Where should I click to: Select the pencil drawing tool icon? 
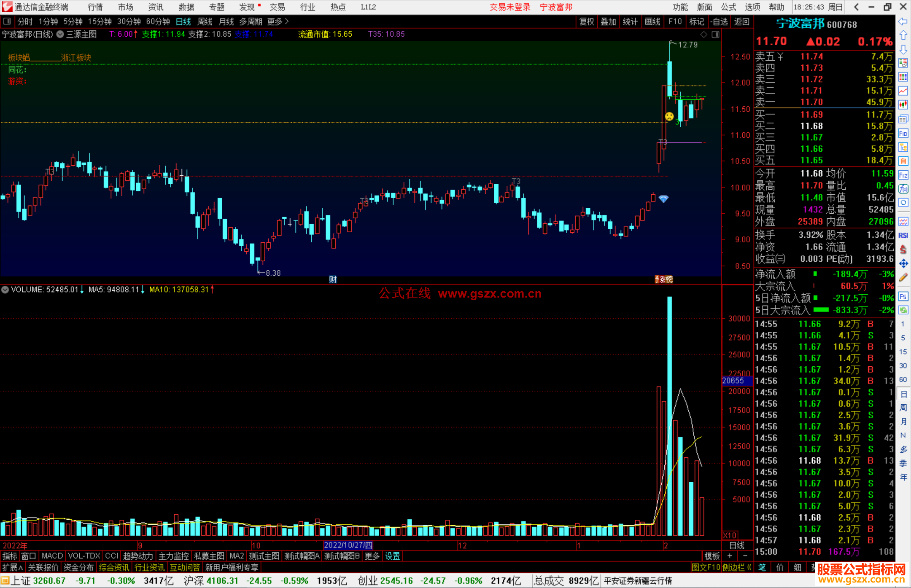point(903,277)
